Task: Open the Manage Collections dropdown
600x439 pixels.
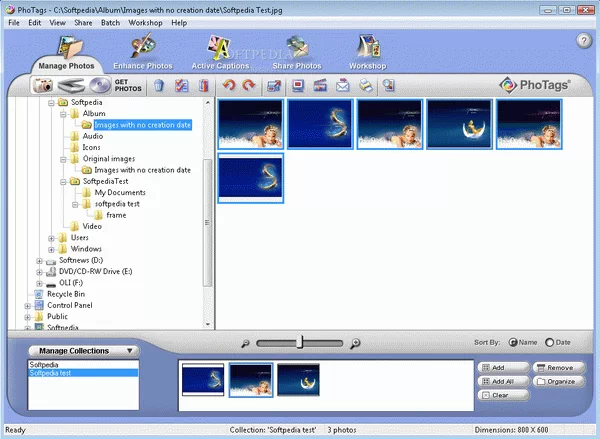Action: [82, 351]
